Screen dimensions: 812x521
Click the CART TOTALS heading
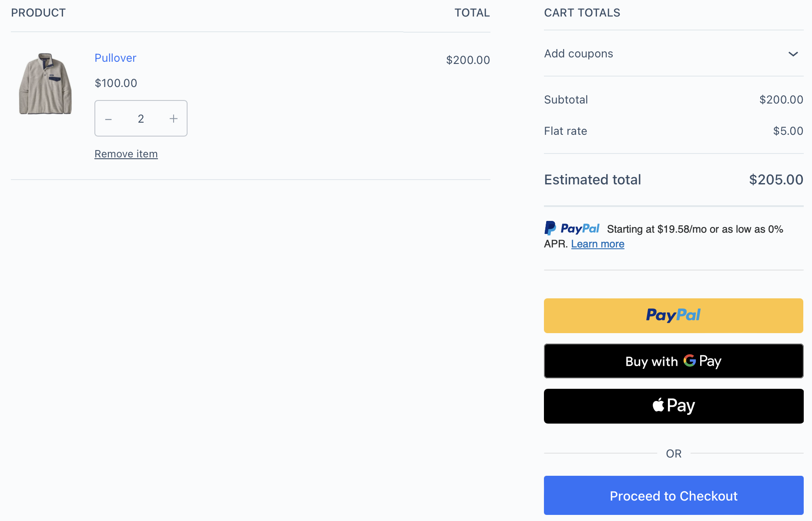pyautogui.click(x=581, y=13)
